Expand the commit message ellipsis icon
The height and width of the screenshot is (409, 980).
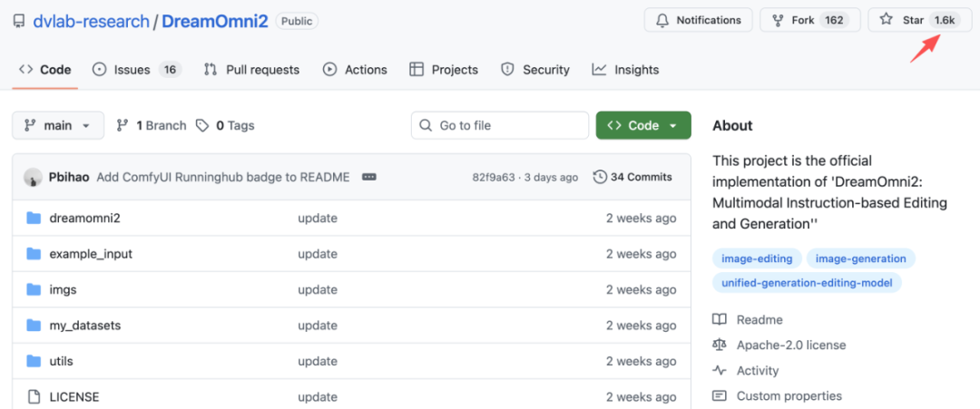pos(368,177)
